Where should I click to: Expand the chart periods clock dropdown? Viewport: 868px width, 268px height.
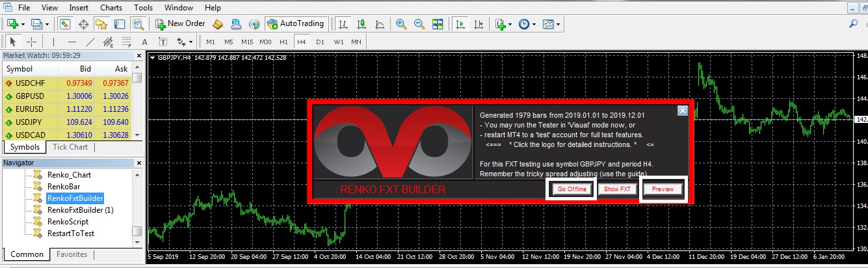(x=534, y=24)
